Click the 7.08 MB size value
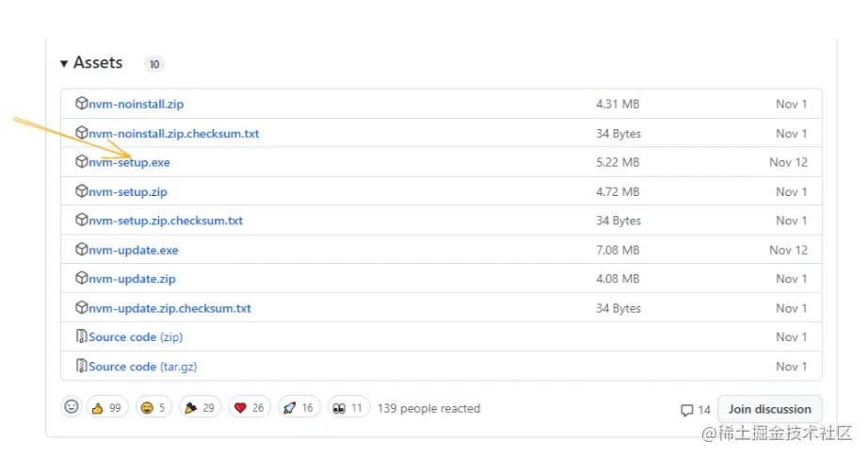The image size is (868, 458). pyautogui.click(x=618, y=250)
